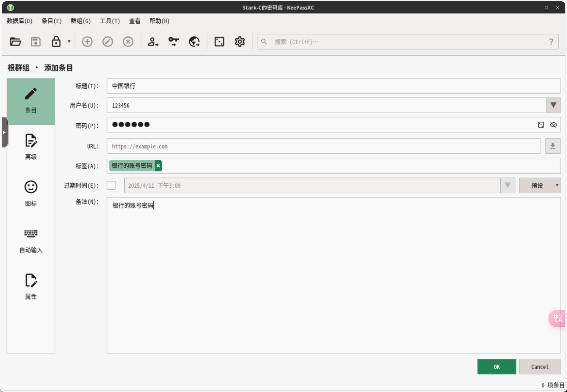Image resolution: width=567 pixels, height=392 pixels.
Task: Select the 条目 entry tab in sidebar
Action: [31, 102]
